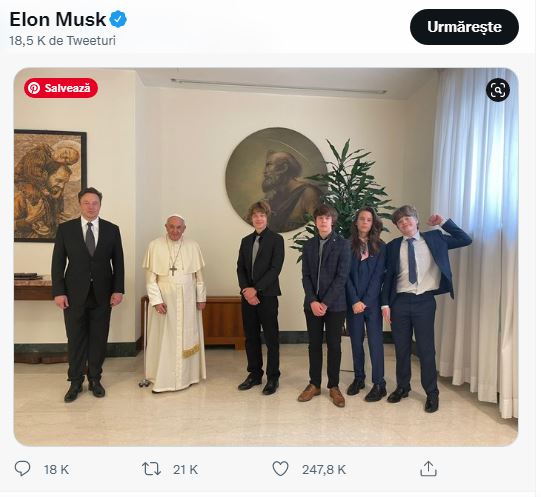Click the 18 K replies count
Image resolution: width=541 pixels, height=497 pixels.
coord(56,470)
